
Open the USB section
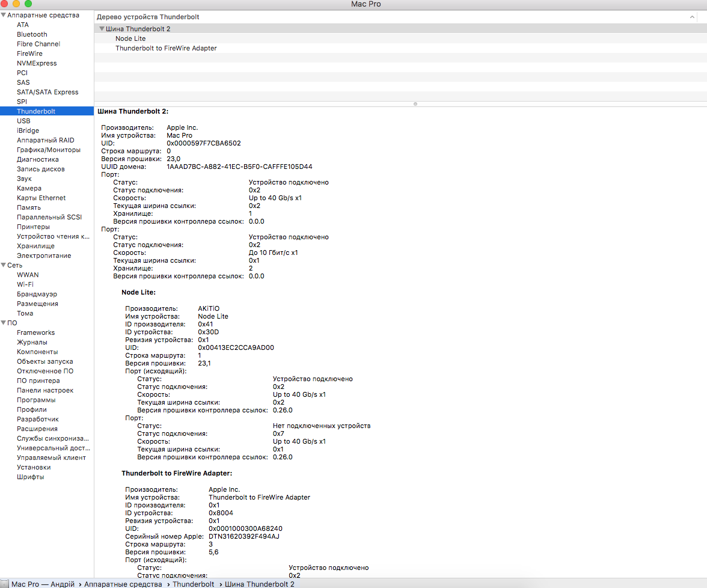click(x=23, y=121)
